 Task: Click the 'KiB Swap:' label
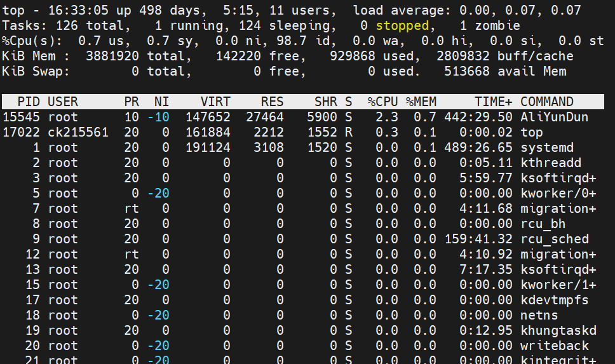click(36, 71)
